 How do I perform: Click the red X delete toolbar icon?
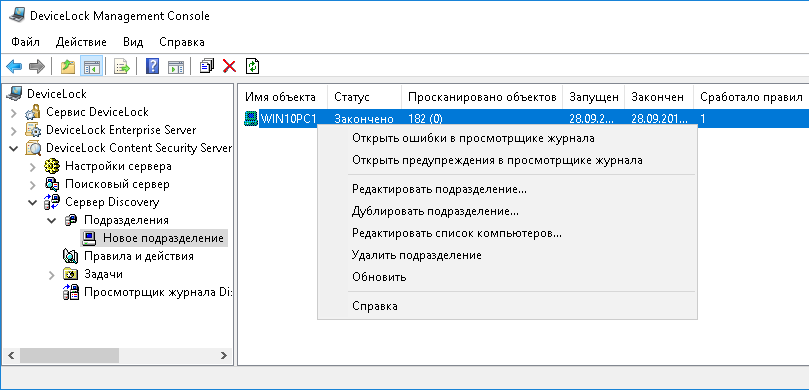coord(229,66)
